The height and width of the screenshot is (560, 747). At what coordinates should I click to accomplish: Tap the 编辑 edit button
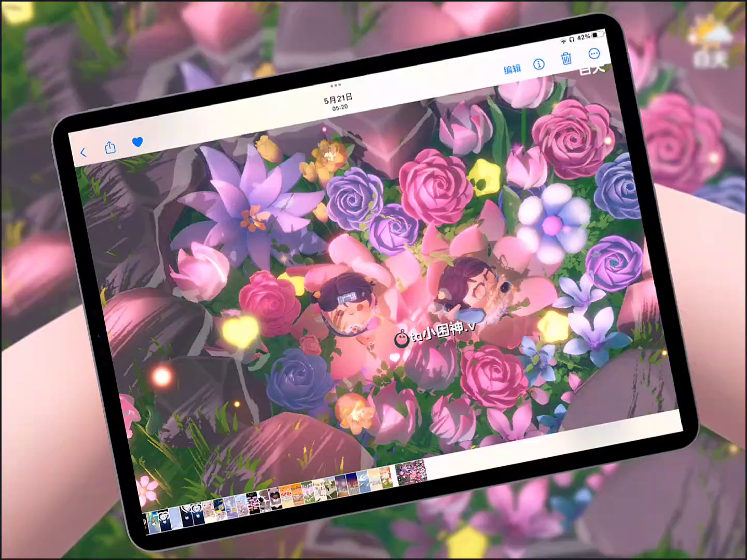(x=512, y=69)
